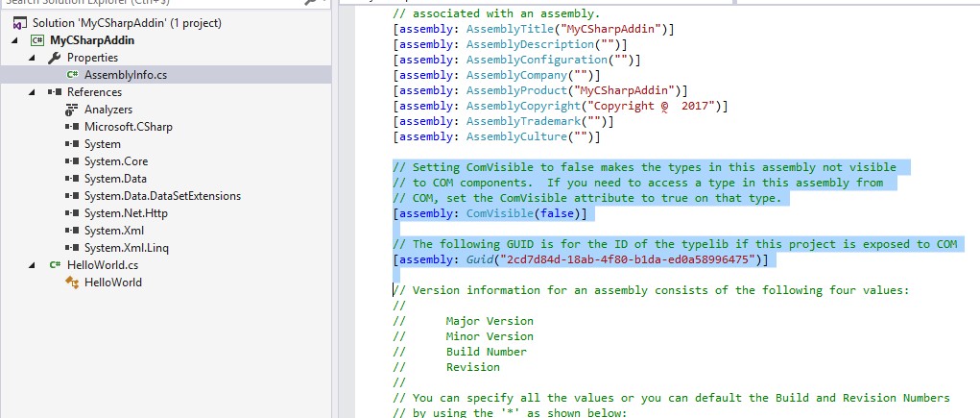
Task: Collapse the MyCSharpAddin project node
Action: pos(14,40)
